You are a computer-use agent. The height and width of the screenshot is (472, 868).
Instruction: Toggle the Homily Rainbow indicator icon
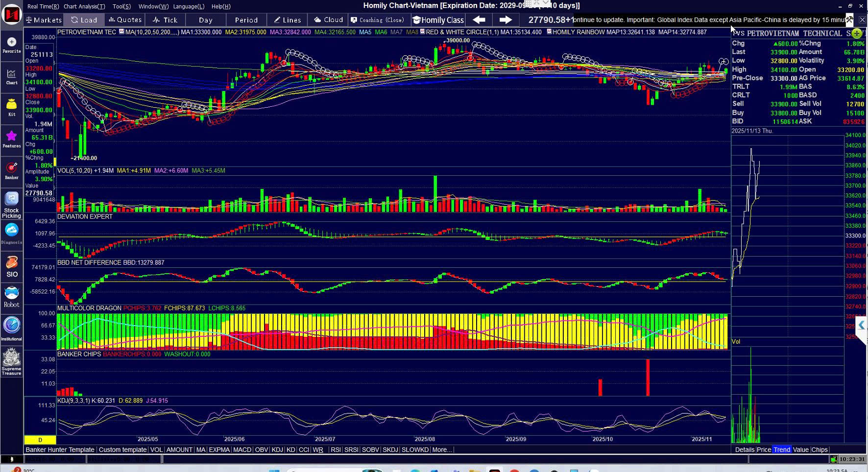[x=549, y=32]
